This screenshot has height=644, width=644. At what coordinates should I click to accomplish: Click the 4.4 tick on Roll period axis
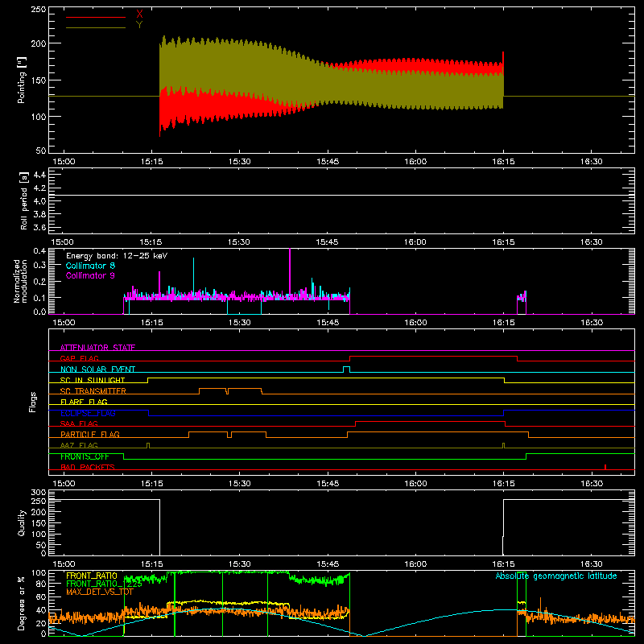[x=39, y=175]
